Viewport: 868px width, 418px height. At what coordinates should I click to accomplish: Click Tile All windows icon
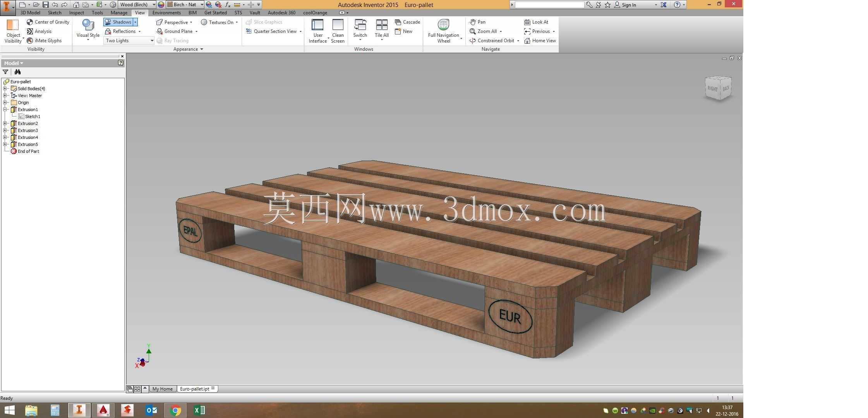pyautogui.click(x=382, y=25)
